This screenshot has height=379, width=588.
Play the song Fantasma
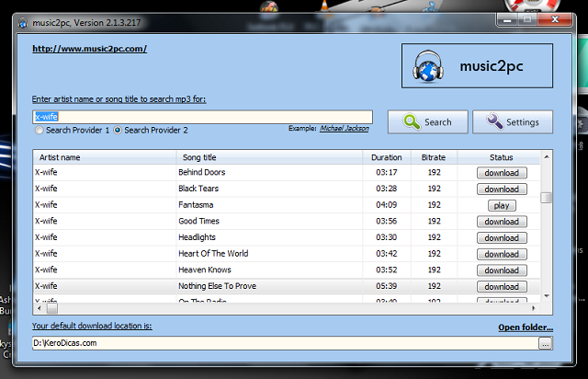(x=502, y=205)
